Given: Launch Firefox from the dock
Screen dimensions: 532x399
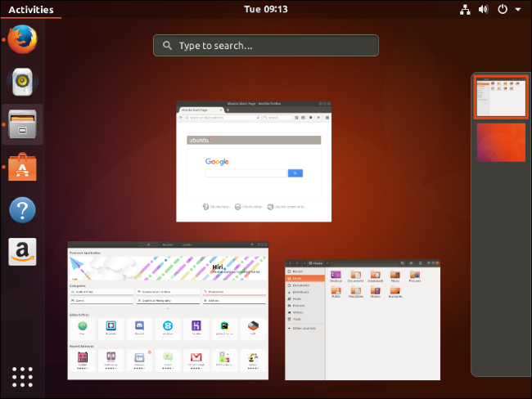Looking at the screenshot, I should (x=23, y=38).
